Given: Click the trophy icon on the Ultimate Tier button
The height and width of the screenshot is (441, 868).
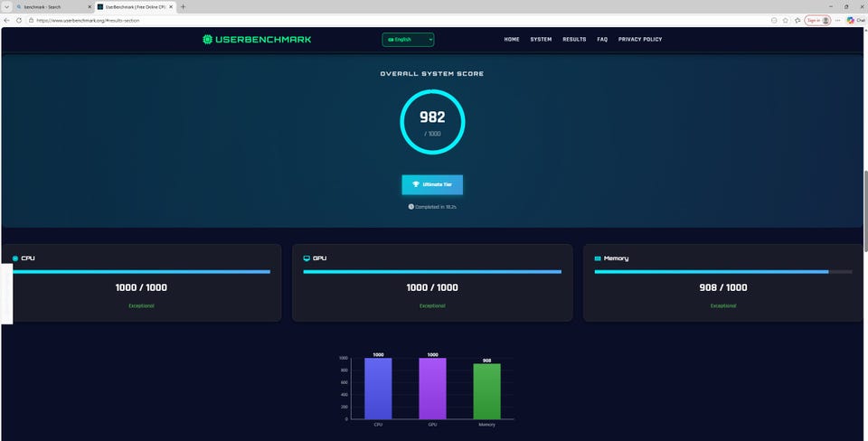Looking at the screenshot, I should 416,184.
